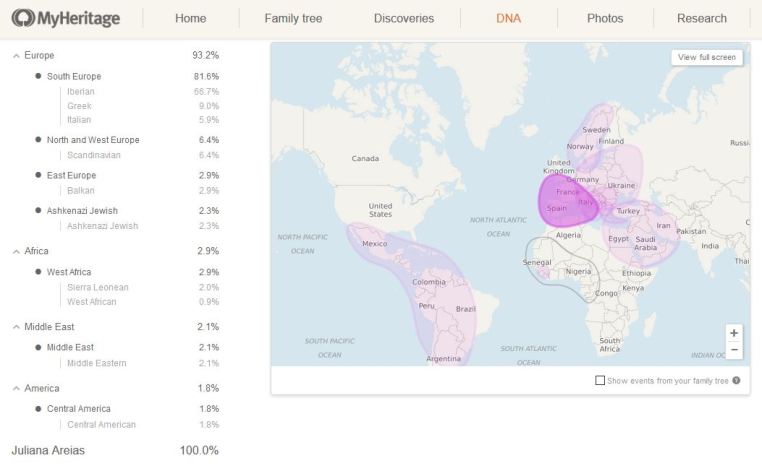Zoom in on the map

pyautogui.click(x=734, y=332)
